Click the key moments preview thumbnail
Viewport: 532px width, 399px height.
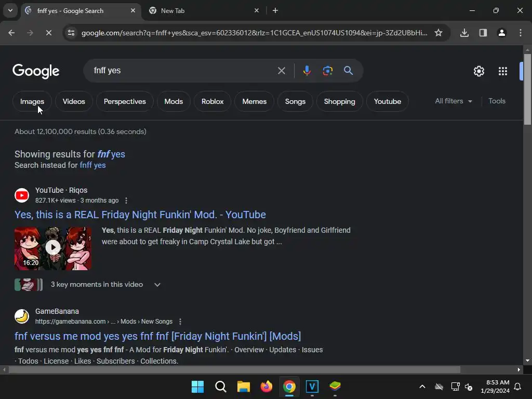(29, 285)
